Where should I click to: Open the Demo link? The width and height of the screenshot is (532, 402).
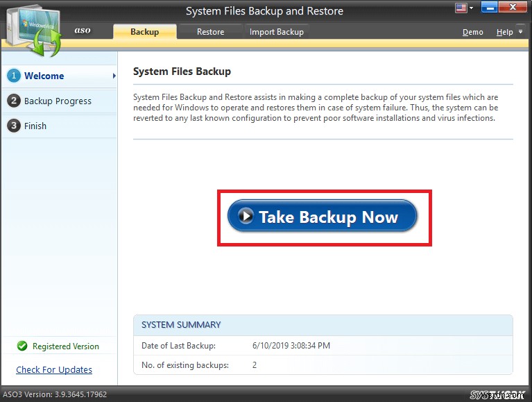tap(472, 32)
